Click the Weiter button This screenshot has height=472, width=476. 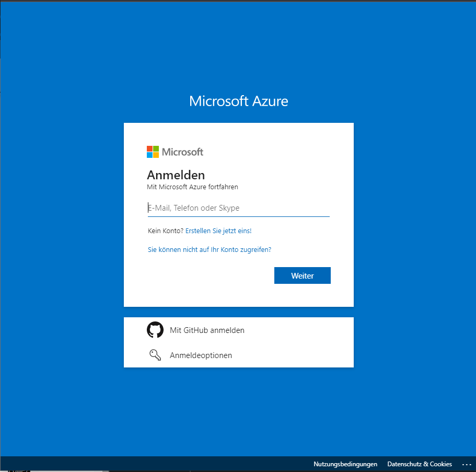303,275
